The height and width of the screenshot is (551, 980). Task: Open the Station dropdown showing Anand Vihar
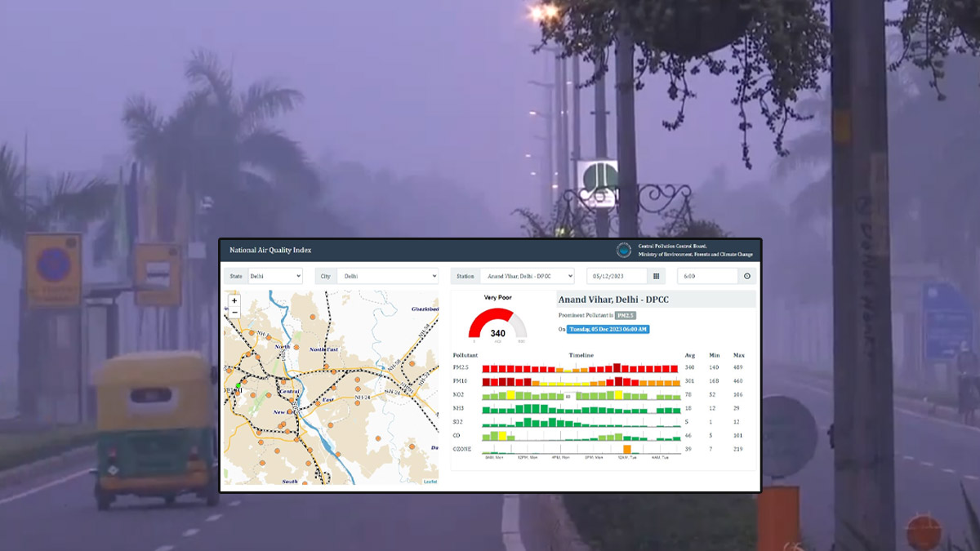point(526,276)
